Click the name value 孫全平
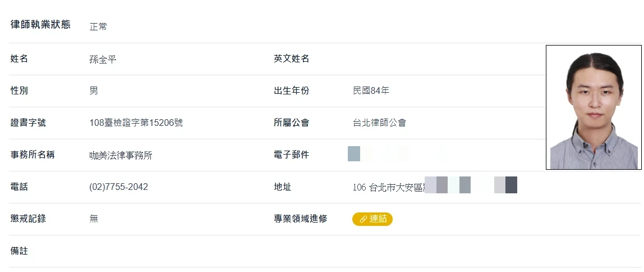Viewport: 644px width, 272px height. coord(103,59)
